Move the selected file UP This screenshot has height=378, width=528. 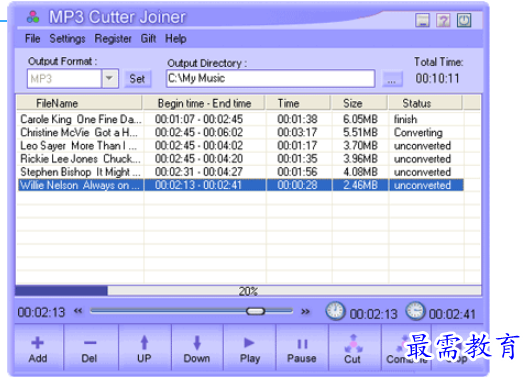144,348
